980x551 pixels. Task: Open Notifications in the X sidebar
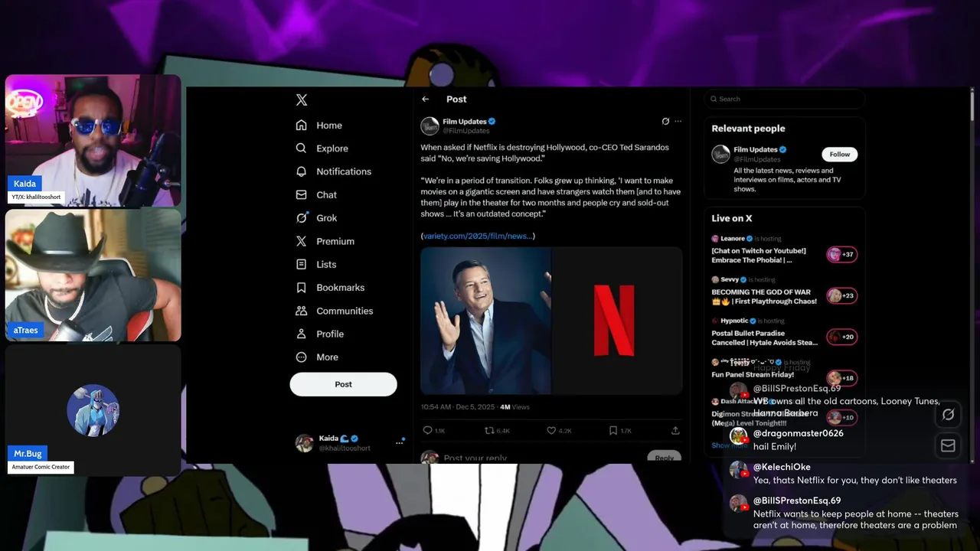tap(334, 171)
